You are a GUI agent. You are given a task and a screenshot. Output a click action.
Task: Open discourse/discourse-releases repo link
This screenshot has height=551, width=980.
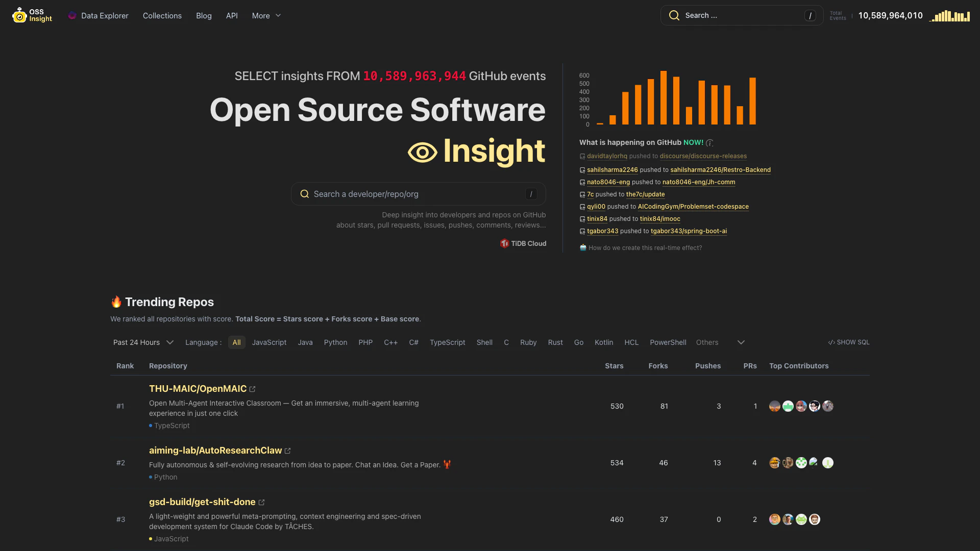click(x=703, y=156)
